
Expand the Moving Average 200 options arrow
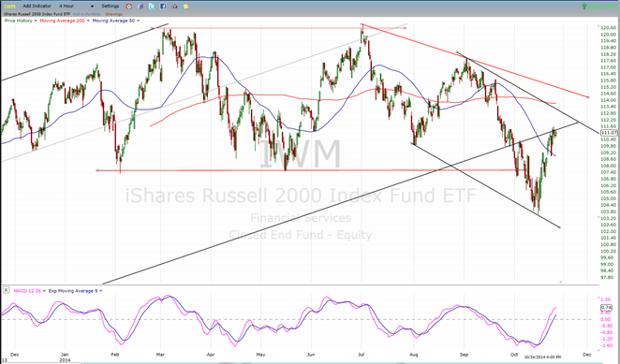pyautogui.click(x=88, y=21)
